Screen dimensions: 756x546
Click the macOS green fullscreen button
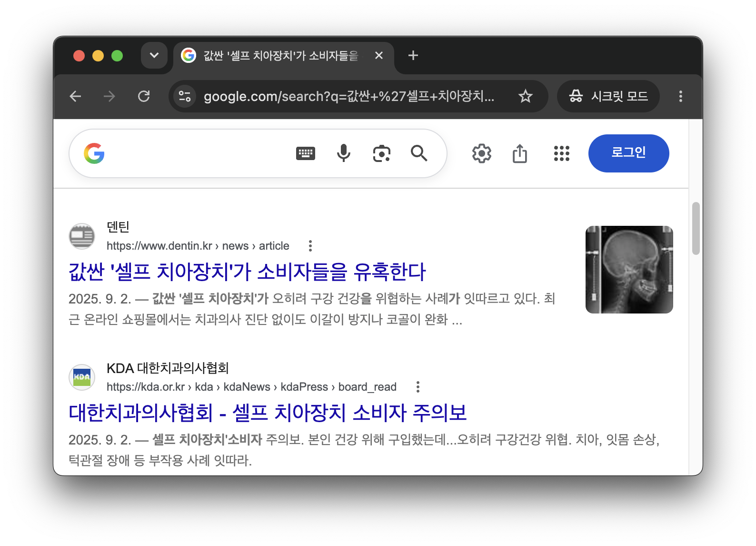pos(117,56)
